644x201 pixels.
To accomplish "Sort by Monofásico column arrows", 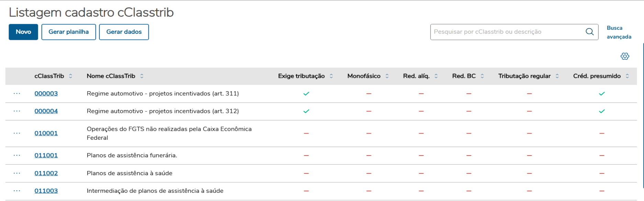I will coord(387,76).
